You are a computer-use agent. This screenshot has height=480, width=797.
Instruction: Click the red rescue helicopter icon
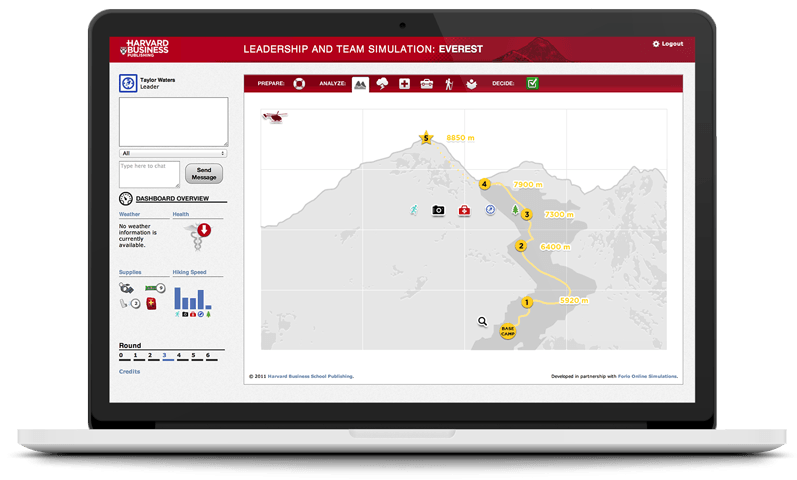(x=275, y=117)
